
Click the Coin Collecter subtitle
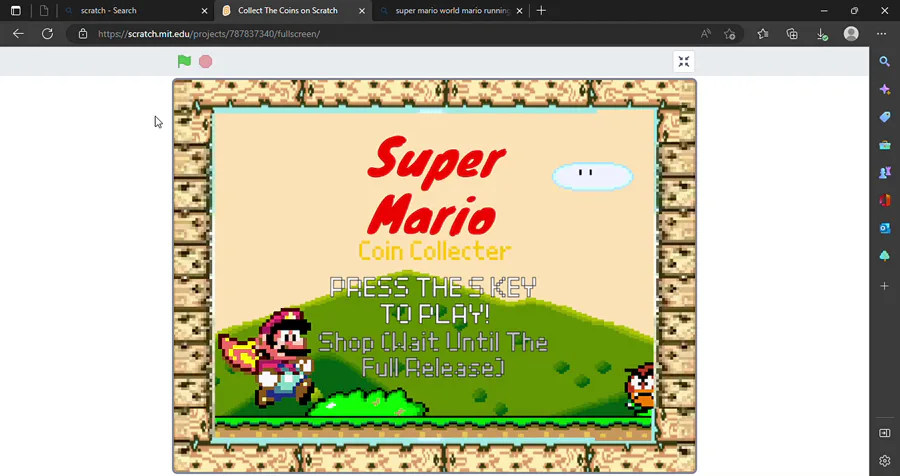pos(435,251)
